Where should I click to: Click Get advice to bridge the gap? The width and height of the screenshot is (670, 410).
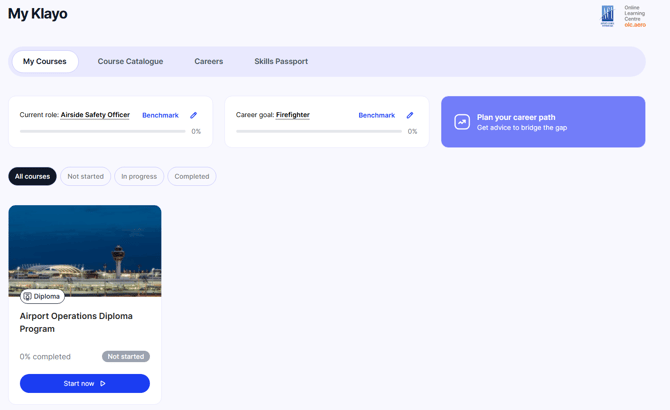(522, 128)
